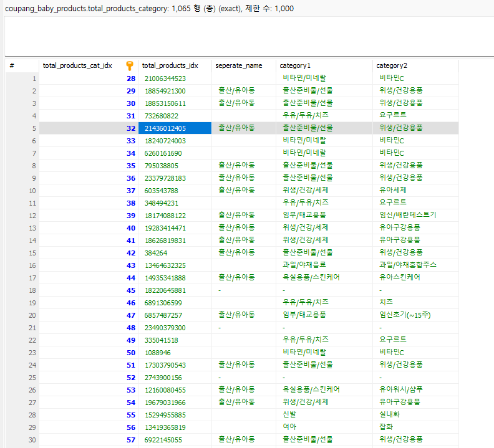494x448 pixels.
Task: Select cell 13419365819 in row 29
Action: point(175,427)
